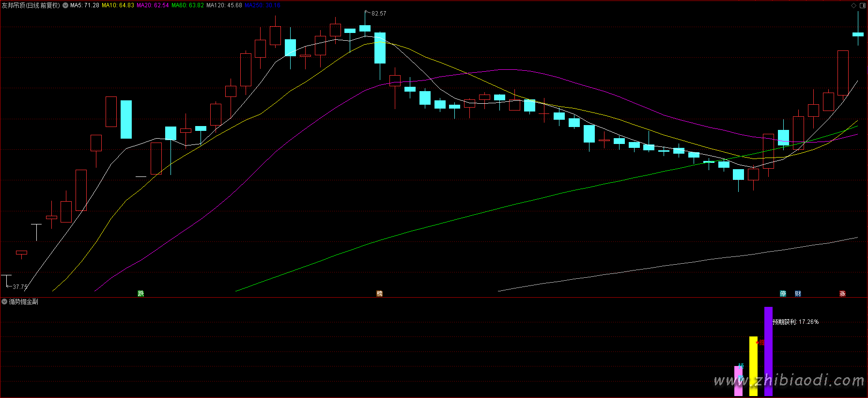Select the pink indicator bar
This screenshot has height=398, width=868.
738,381
